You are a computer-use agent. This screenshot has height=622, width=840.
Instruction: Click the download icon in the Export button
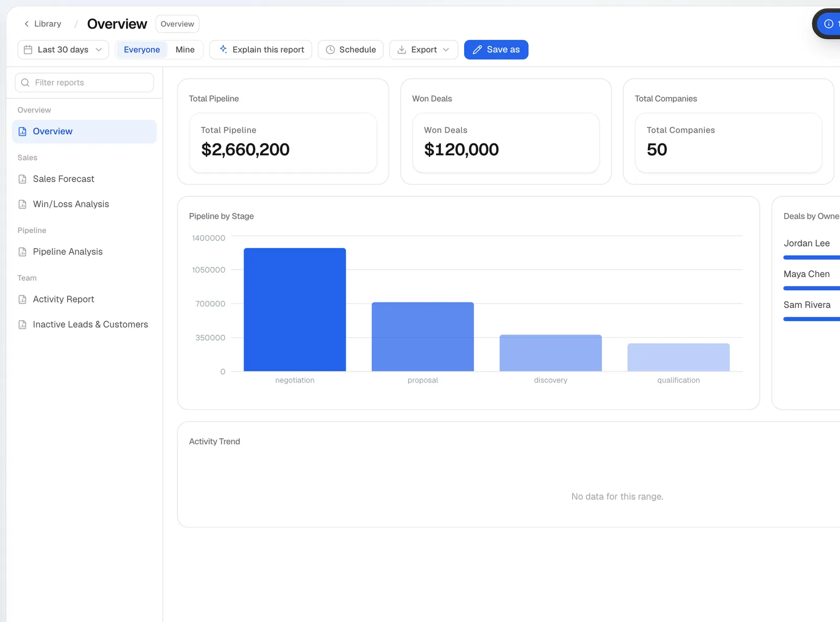click(x=402, y=49)
